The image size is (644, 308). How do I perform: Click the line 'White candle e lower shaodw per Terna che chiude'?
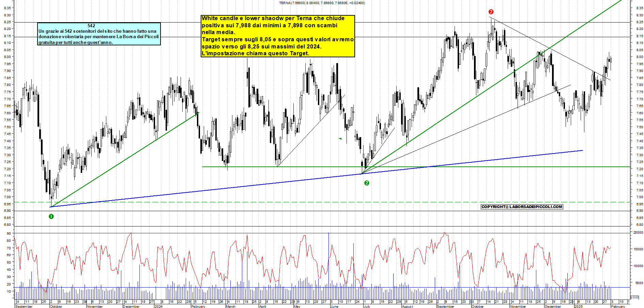(273, 18)
